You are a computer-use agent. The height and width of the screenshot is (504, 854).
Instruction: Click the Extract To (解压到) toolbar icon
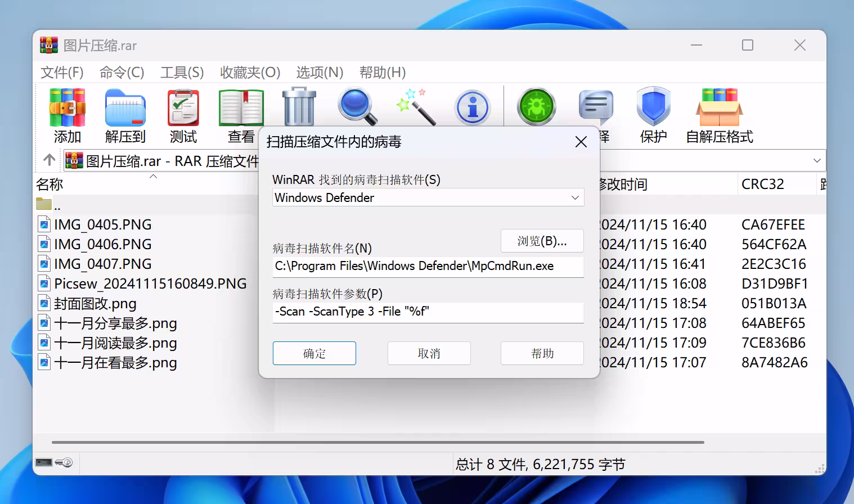pos(125,107)
